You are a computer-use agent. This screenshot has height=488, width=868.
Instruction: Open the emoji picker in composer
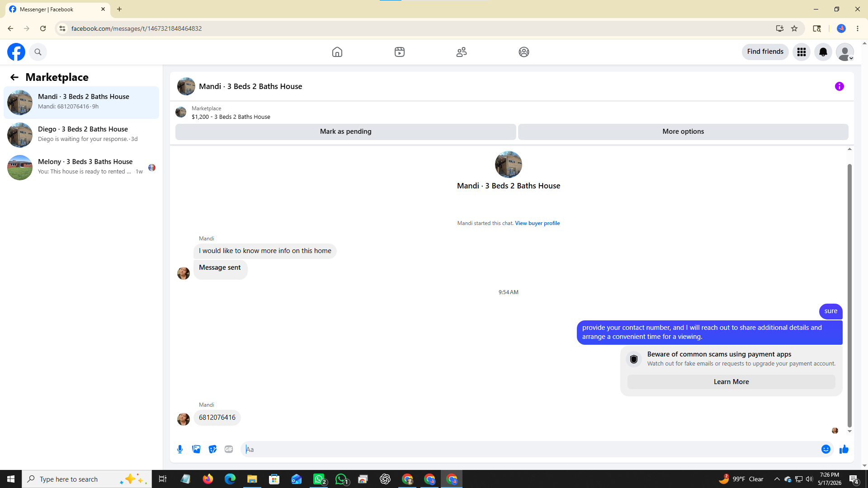pos(826,449)
